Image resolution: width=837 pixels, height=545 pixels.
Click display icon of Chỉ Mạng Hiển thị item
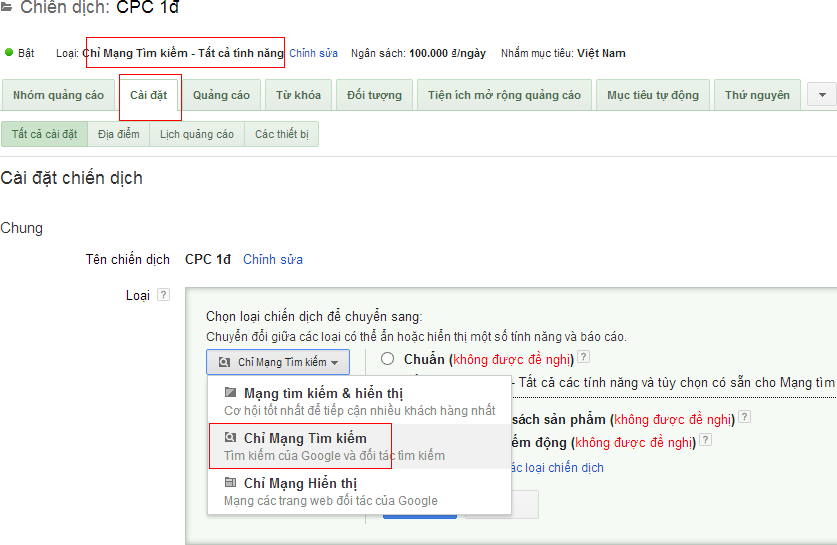tap(230, 483)
